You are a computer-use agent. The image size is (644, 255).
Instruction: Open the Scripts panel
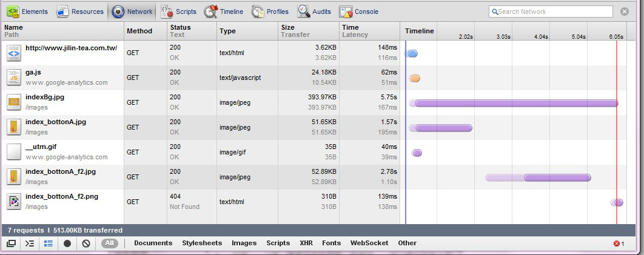click(x=179, y=12)
